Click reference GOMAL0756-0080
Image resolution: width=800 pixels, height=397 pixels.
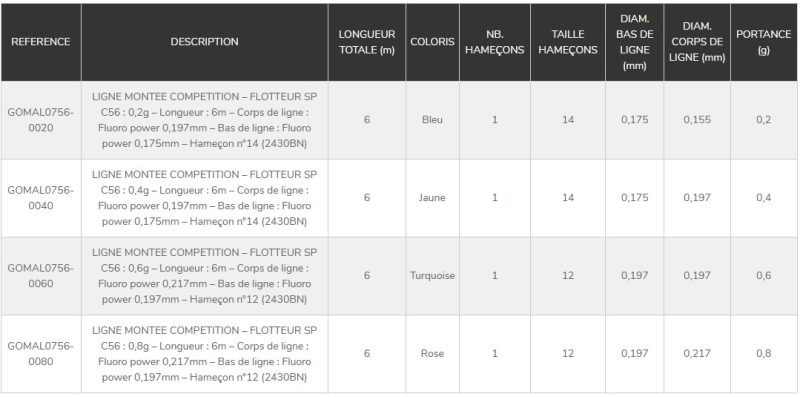(x=41, y=354)
